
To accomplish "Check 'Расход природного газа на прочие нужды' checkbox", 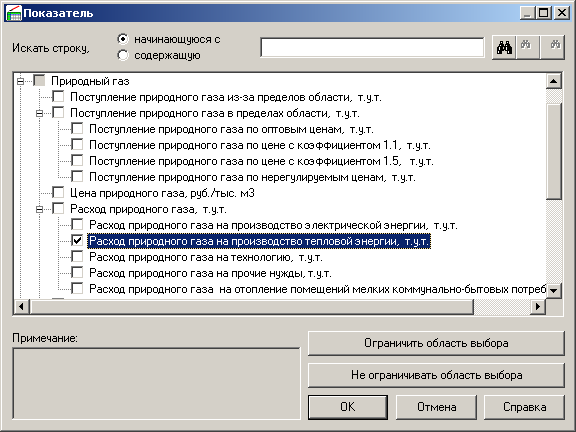I will click(77, 273).
